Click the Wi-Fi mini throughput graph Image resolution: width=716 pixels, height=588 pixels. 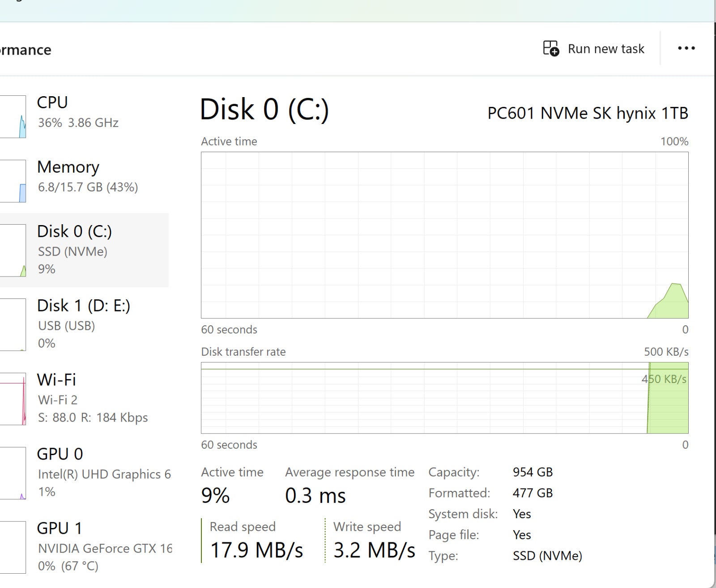click(x=13, y=399)
